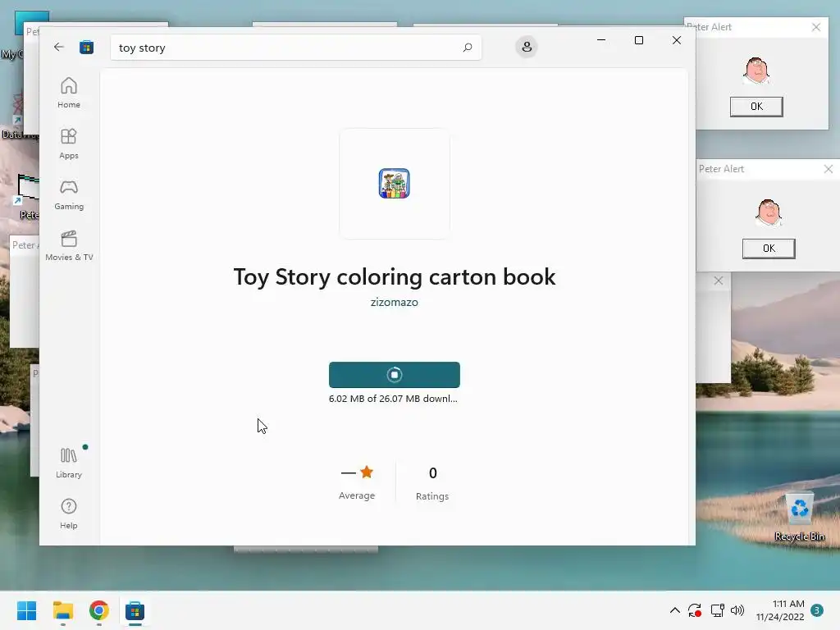This screenshot has height=630, width=840.
Task: Open publisher zizomazo link
Action: pos(395,302)
